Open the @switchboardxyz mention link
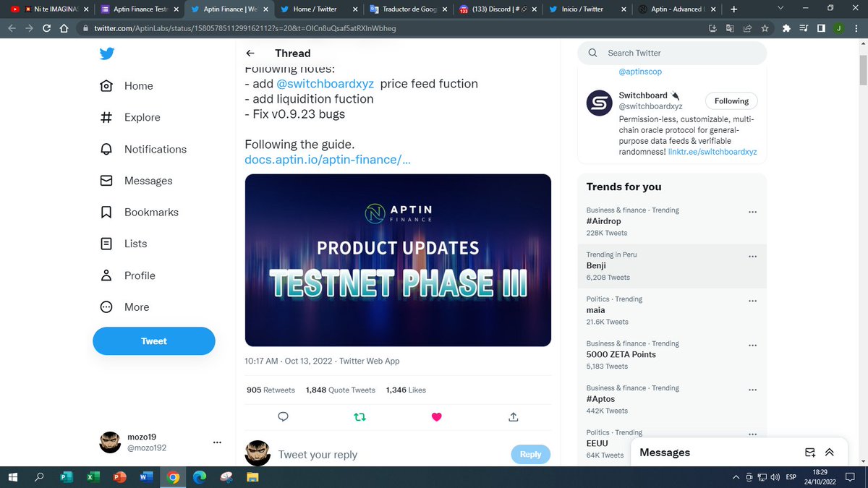Screen dimensions: 868x488 [325, 84]
